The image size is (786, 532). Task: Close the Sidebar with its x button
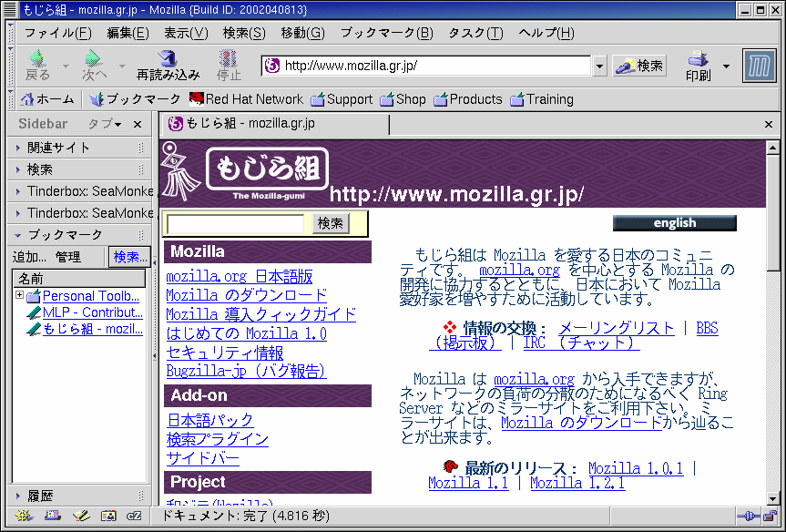click(x=138, y=125)
